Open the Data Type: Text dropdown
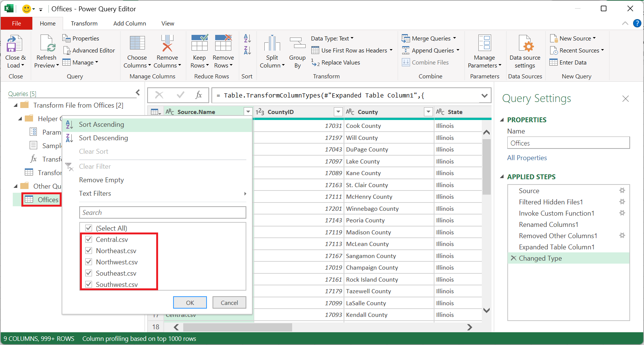 [x=332, y=38]
